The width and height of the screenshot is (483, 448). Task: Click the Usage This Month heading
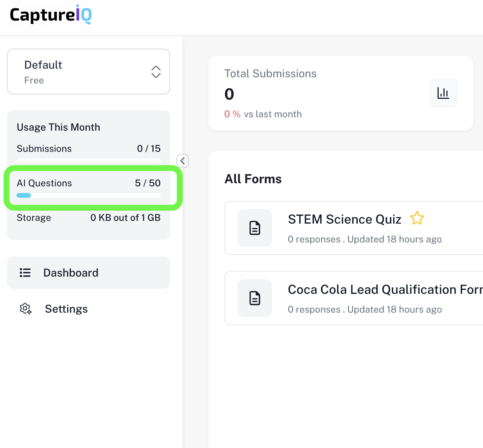[x=58, y=127]
